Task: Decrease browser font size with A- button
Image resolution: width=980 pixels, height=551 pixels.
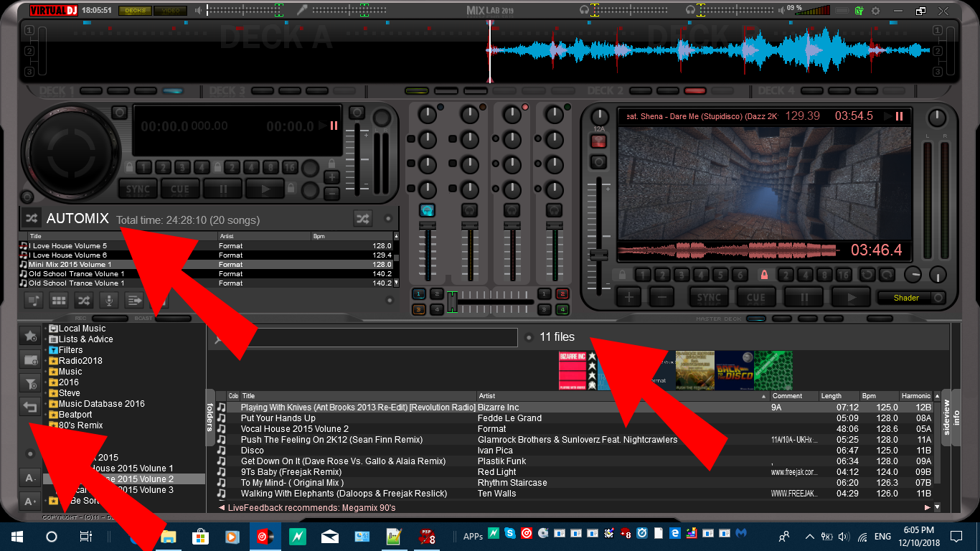Action: 30,479
